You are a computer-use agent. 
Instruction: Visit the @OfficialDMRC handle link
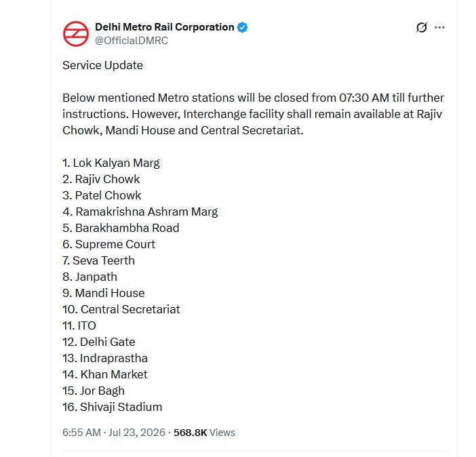point(132,41)
